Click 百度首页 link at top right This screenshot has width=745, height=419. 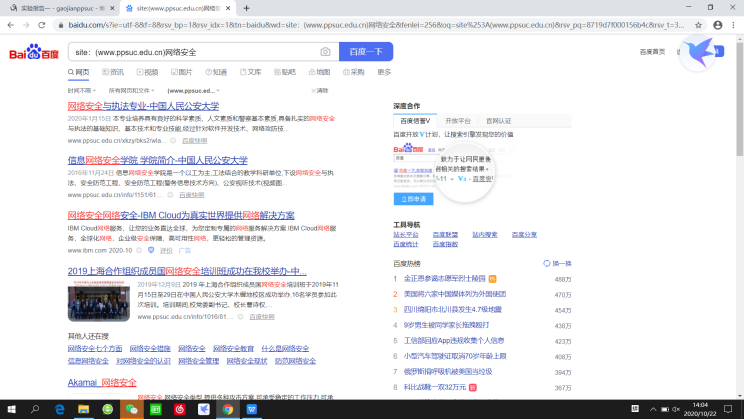pyautogui.click(x=652, y=52)
